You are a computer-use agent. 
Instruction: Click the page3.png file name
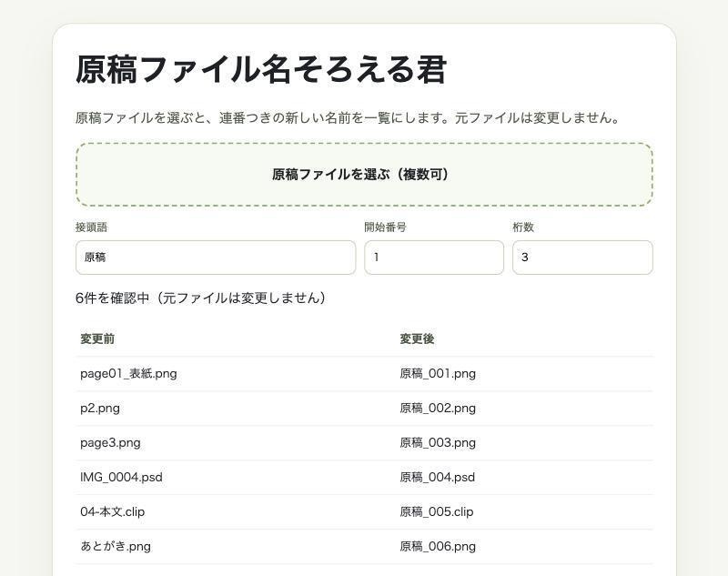pos(110,443)
